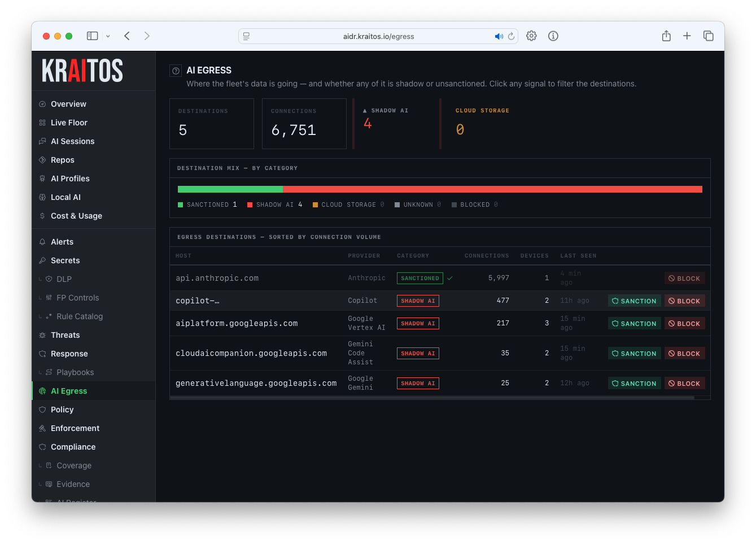Click the Kraitos logo
Screen dimensions: 756x544
tap(82, 71)
